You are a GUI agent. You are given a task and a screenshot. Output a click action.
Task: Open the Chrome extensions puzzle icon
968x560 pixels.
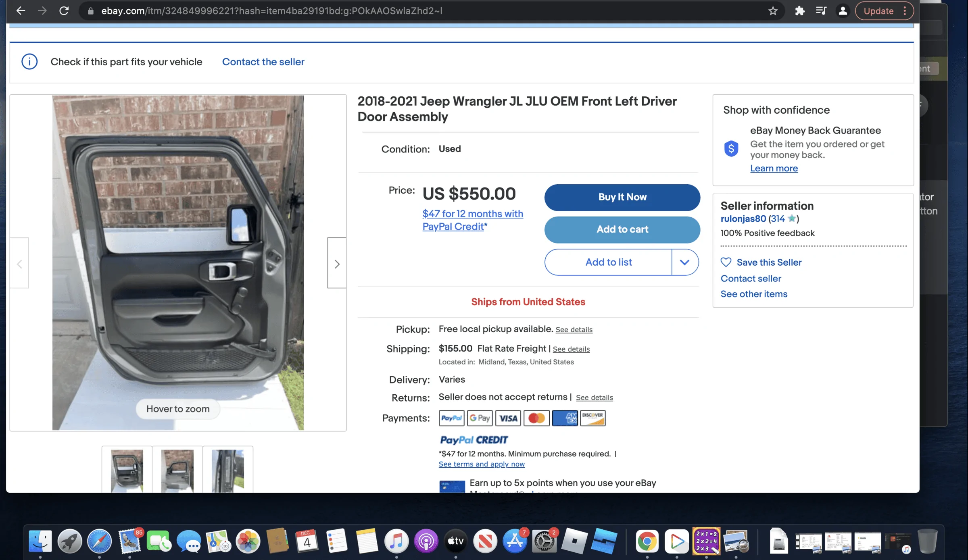[x=799, y=11]
